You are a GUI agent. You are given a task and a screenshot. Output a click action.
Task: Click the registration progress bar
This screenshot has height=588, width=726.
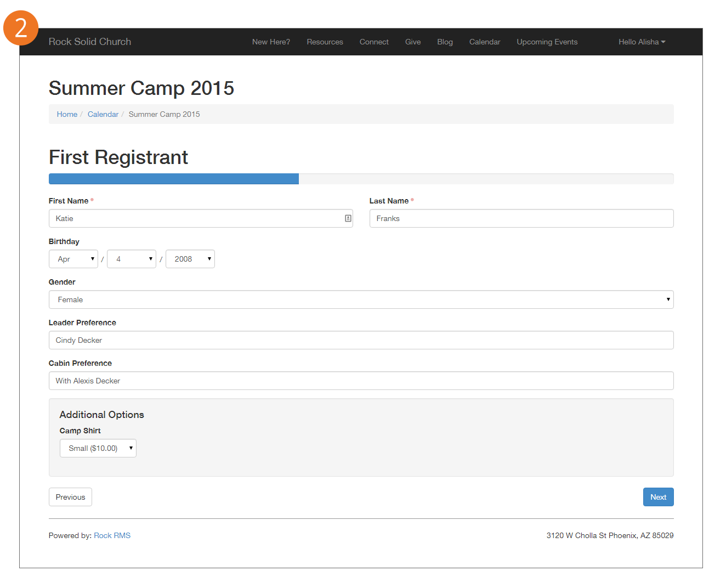361,179
